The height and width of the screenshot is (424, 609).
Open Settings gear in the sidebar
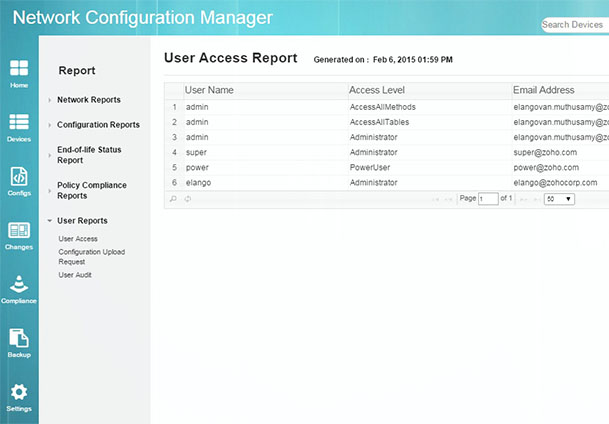[x=19, y=397]
